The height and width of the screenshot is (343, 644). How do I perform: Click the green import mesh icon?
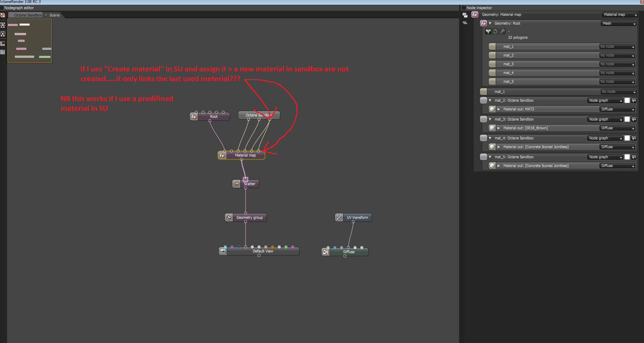tap(488, 31)
